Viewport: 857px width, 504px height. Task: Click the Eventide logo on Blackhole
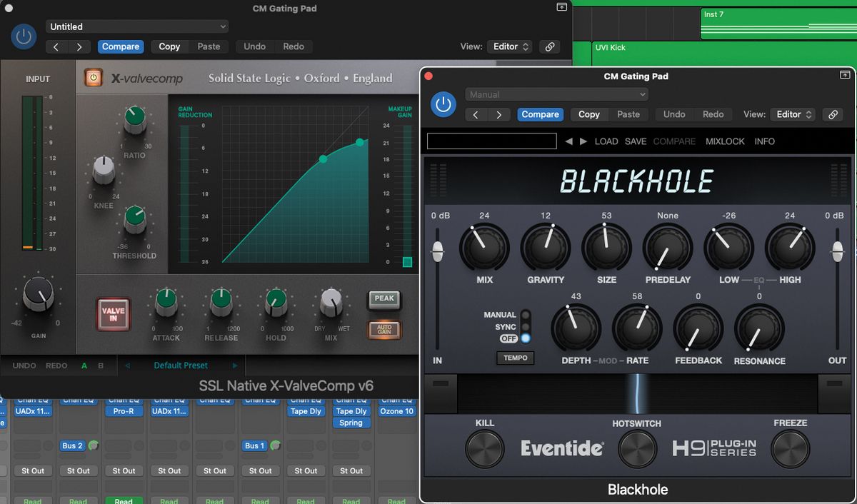(561, 449)
